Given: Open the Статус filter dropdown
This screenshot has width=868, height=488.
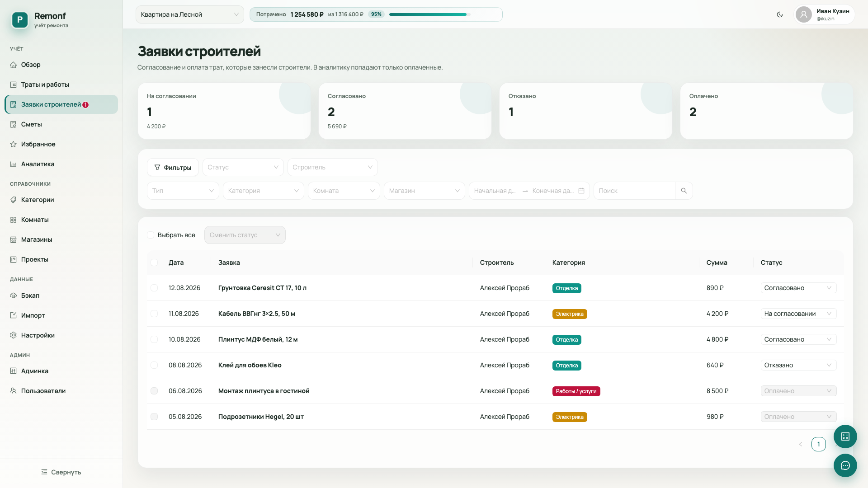Looking at the screenshot, I should pyautogui.click(x=243, y=167).
